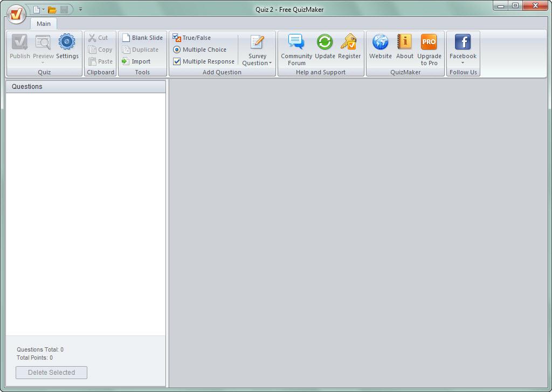Copy the selected question
Viewport: 552px width, 392px height.
click(100, 50)
